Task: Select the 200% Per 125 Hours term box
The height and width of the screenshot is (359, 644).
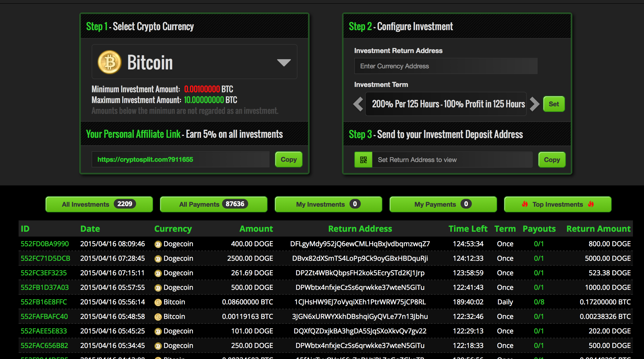Action: click(446, 104)
